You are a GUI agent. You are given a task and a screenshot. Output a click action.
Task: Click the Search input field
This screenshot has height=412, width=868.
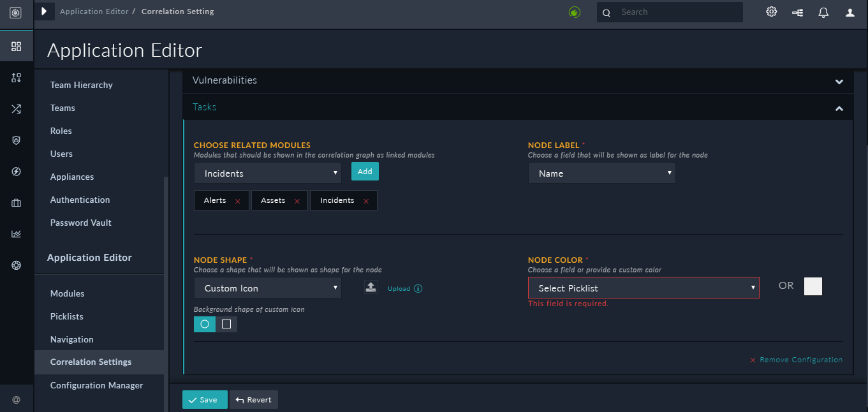tap(670, 12)
